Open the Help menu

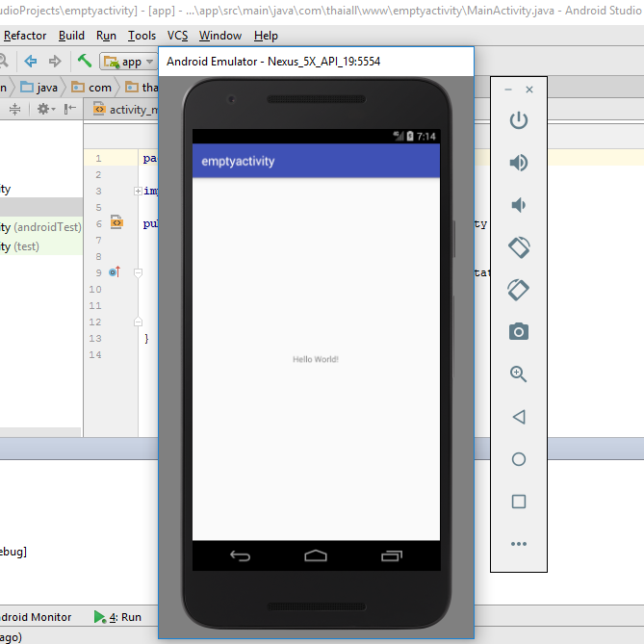coord(266,36)
